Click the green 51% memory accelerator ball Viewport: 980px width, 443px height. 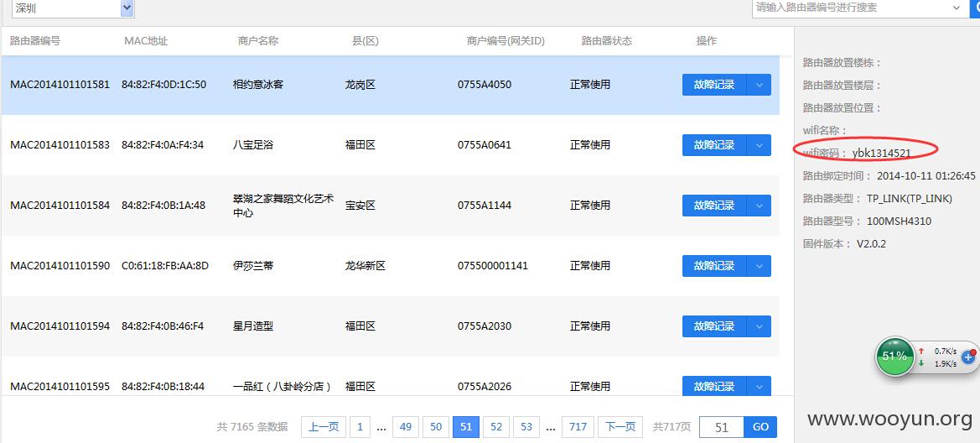pos(894,356)
